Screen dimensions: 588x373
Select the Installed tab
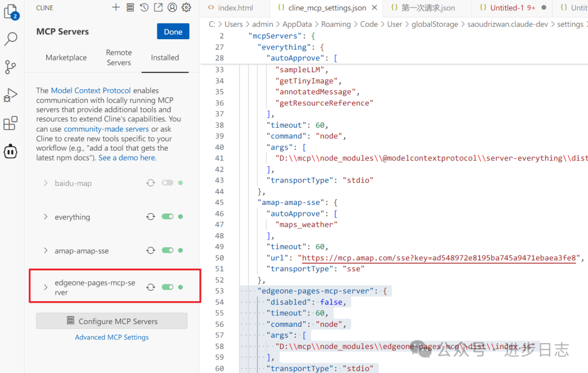tap(165, 58)
